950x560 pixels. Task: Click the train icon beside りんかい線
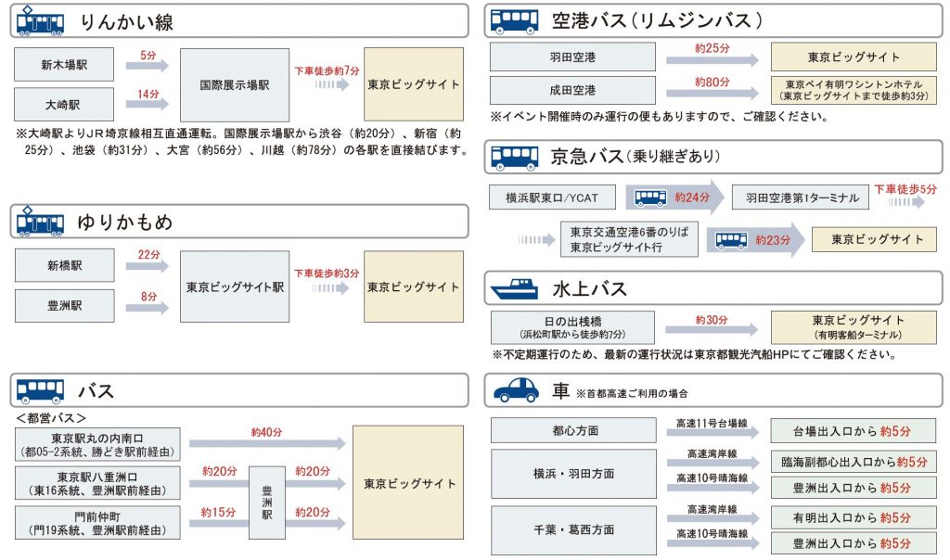(41, 22)
